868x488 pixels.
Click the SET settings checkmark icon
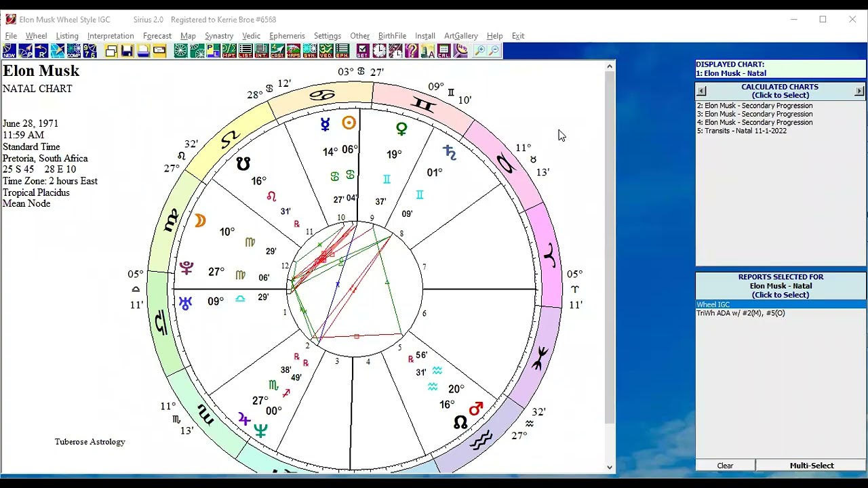tap(363, 50)
